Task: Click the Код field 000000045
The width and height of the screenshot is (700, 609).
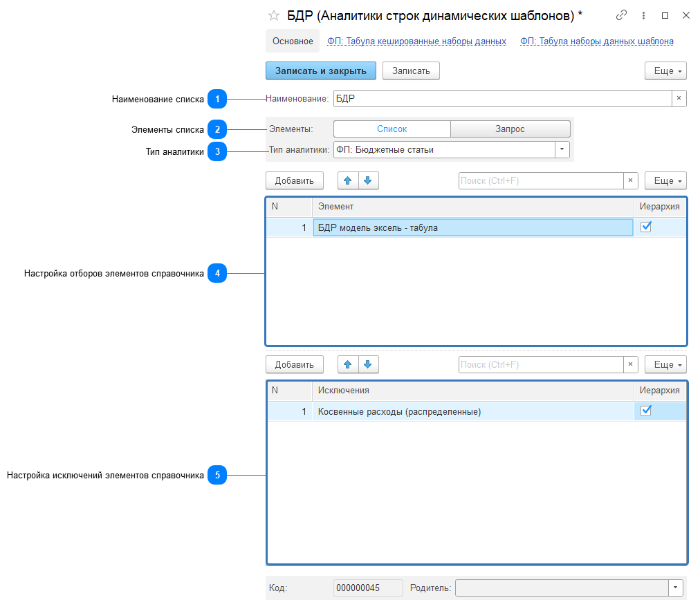Action: (368, 588)
